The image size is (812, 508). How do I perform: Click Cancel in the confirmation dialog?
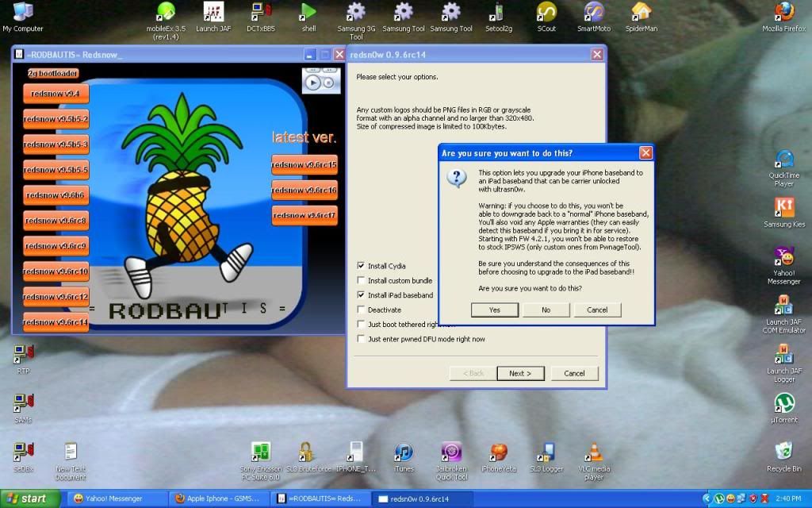click(x=597, y=310)
